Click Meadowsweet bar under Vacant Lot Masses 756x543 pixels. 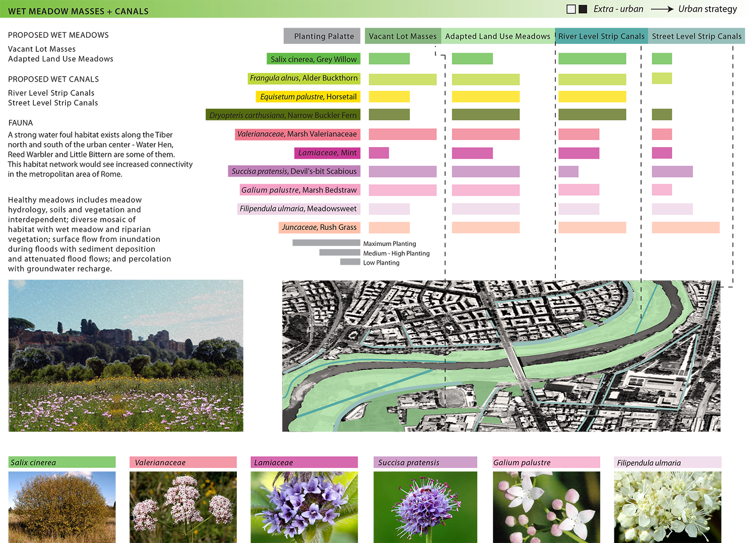pos(389,209)
